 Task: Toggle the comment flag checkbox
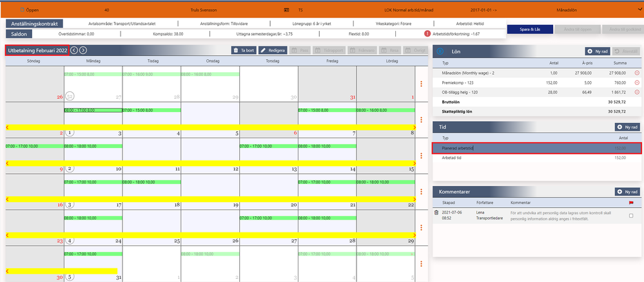point(631,216)
